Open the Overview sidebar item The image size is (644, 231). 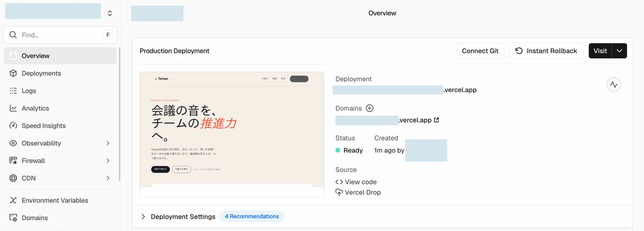pos(60,56)
